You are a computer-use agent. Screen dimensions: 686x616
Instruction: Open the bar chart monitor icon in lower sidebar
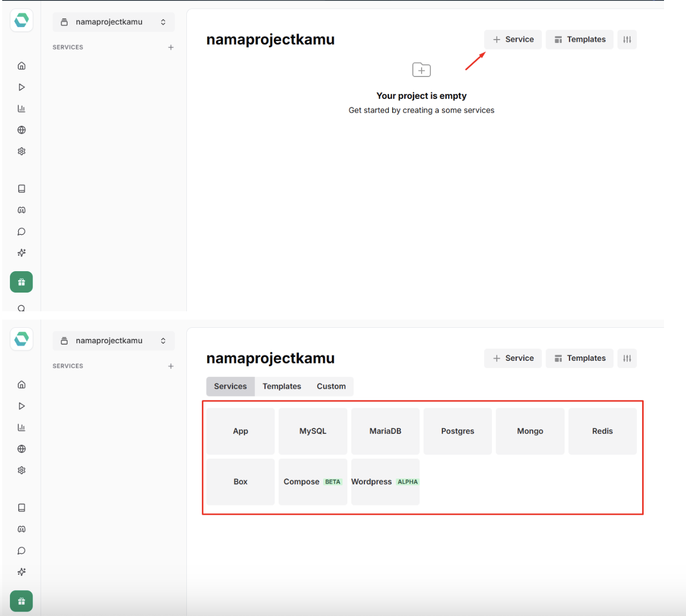click(x=21, y=427)
